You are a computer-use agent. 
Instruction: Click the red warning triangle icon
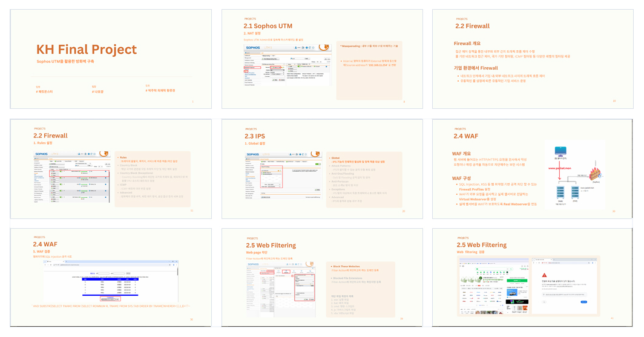coord(544,275)
